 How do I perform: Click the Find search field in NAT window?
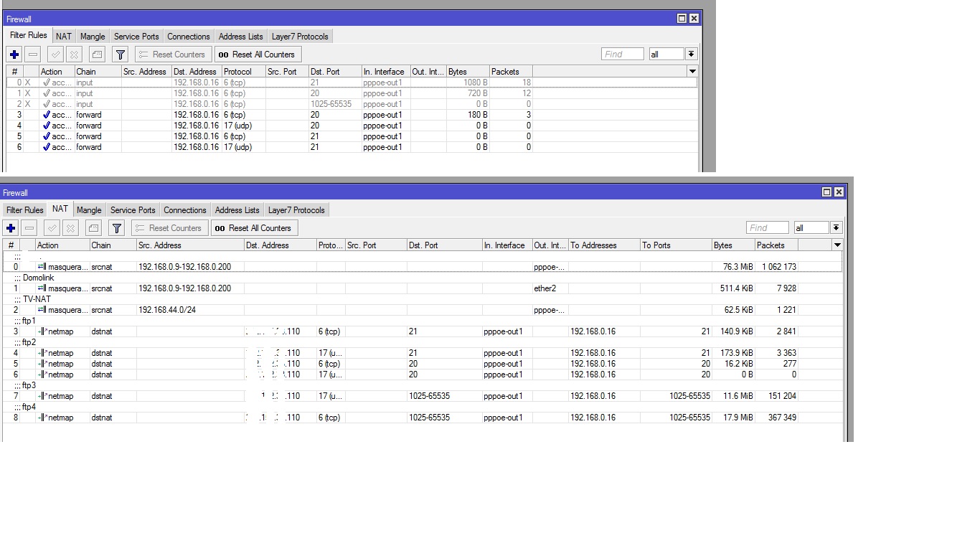click(767, 228)
